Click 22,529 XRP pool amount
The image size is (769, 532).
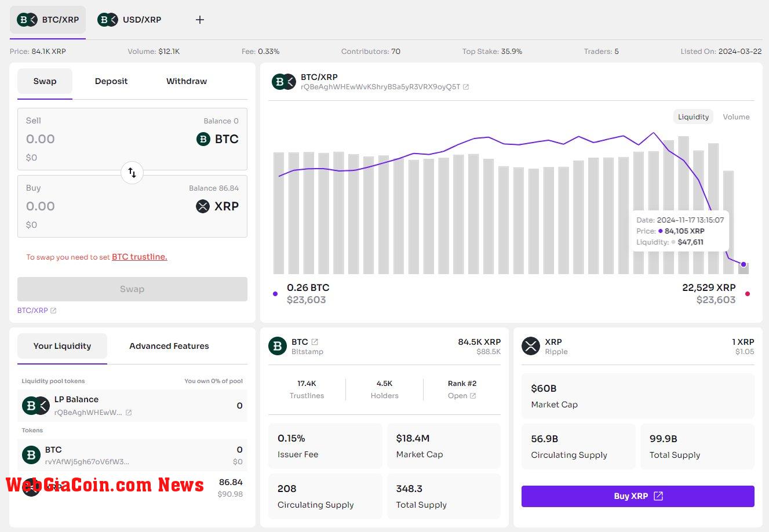click(709, 287)
